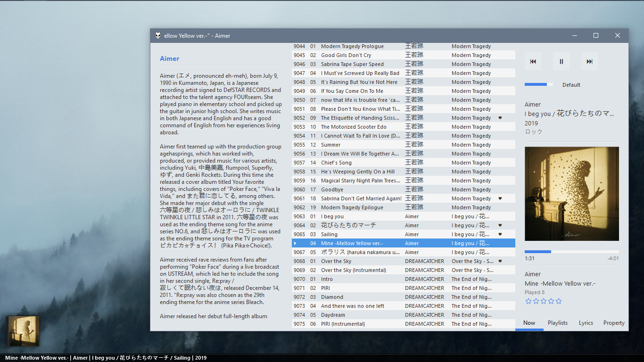644x362 pixels.
Task: Toggle heart on 'Over the Sky' track 9068
Action: (x=500, y=261)
